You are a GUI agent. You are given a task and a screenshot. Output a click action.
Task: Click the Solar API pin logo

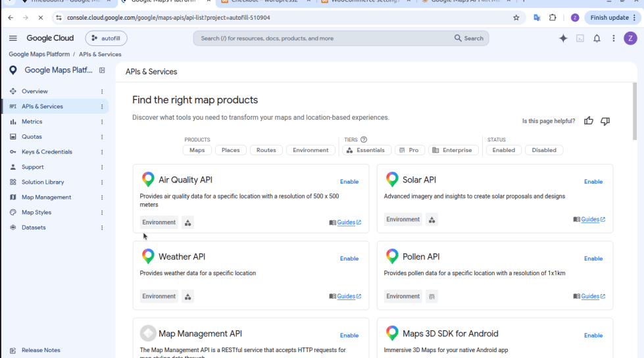pos(392,180)
